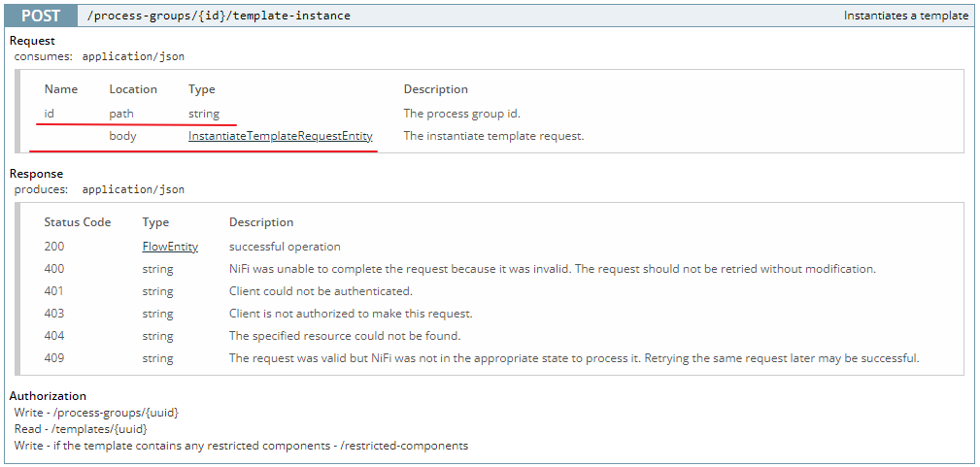Screen dimensions: 980x467
Task: Click the 'path' location cell
Action: 121,114
